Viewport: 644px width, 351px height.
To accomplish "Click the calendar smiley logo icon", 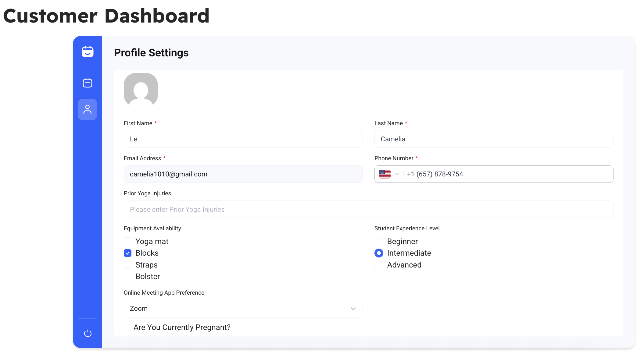I will (x=88, y=51).
